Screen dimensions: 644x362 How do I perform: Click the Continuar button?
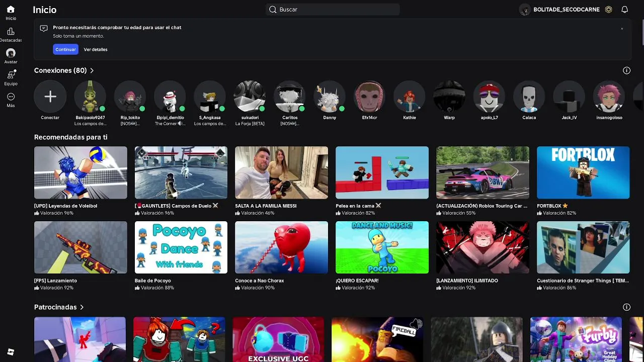[x=66, y=49]
